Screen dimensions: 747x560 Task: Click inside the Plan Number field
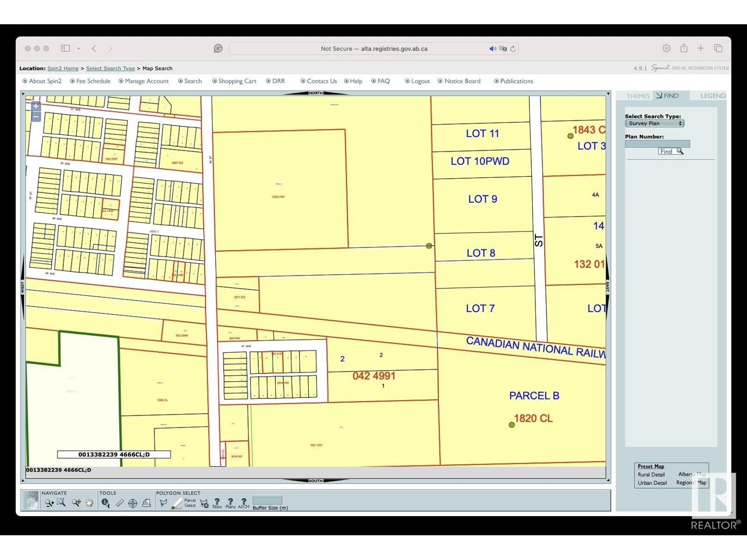tap(657, 144)
